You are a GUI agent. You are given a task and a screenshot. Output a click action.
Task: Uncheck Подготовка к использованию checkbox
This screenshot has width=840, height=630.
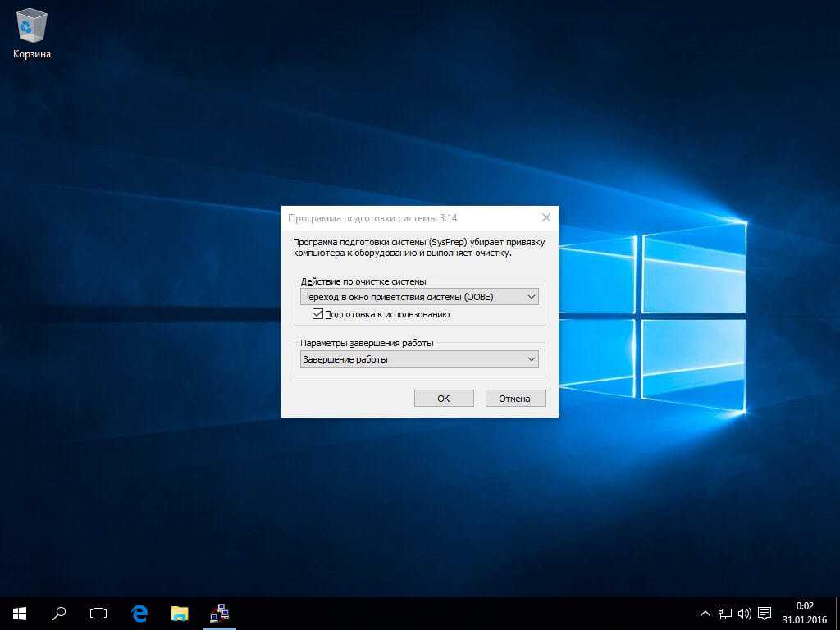(317, 314)
